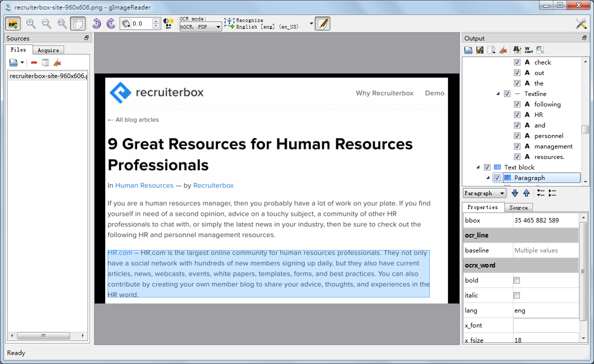Select recruiterbox-site-960x606 file in list
This screenshot has height=364, width=594.
pos(48,76)
